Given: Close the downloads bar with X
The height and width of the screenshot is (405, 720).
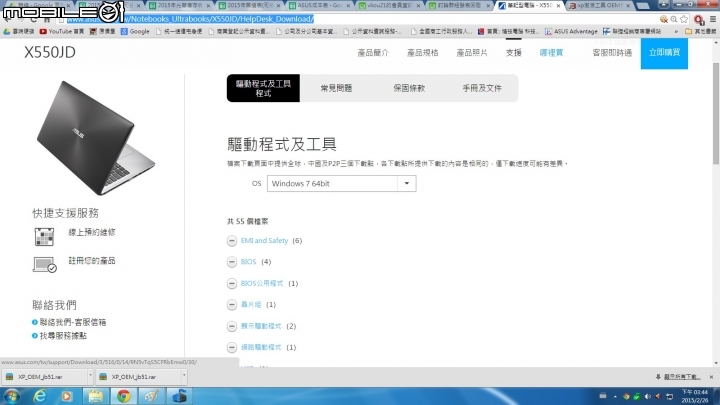Looking at the screenshot, I should [711, 377].
